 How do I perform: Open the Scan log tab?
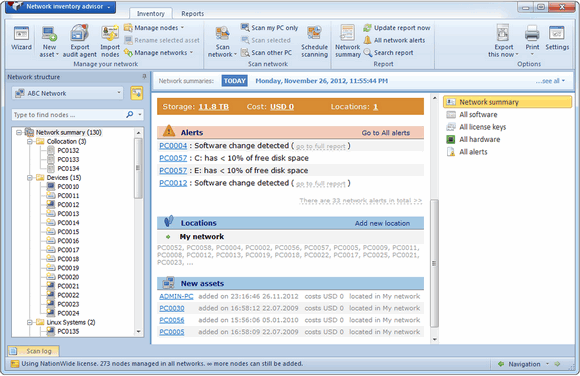coord(34,351)
